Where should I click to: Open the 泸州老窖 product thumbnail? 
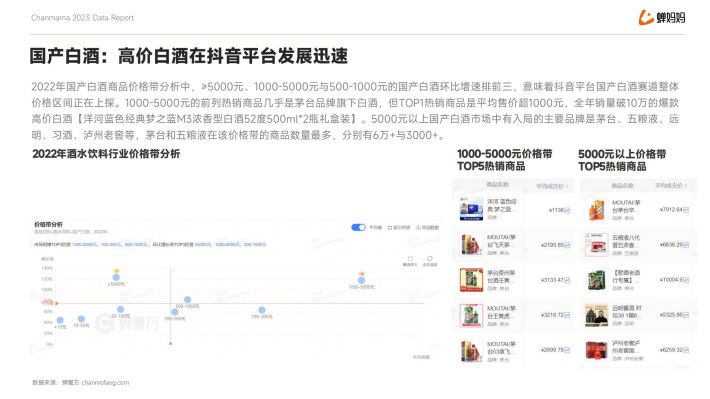(x=596, y=350)
